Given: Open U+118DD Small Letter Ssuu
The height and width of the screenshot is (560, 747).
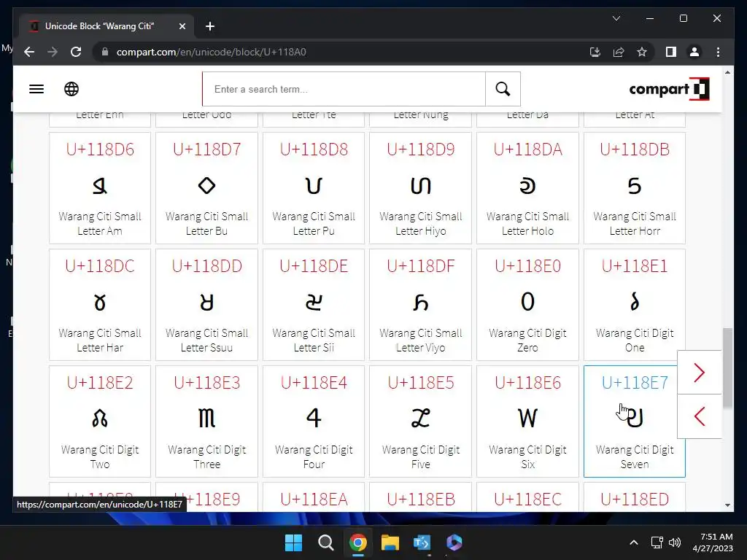Looking at the screenshot, I should pos(206,305).
